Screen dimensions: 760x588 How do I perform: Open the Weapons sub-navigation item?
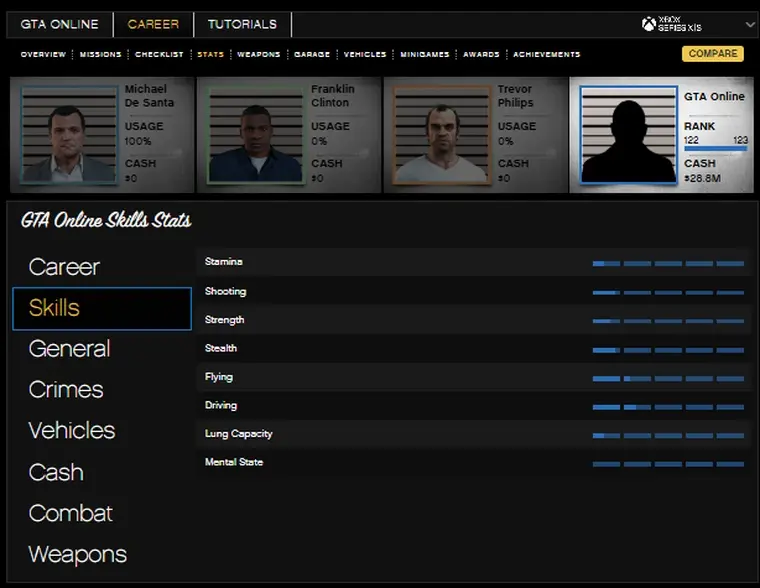pyautogui.click(x=258, y=54)
